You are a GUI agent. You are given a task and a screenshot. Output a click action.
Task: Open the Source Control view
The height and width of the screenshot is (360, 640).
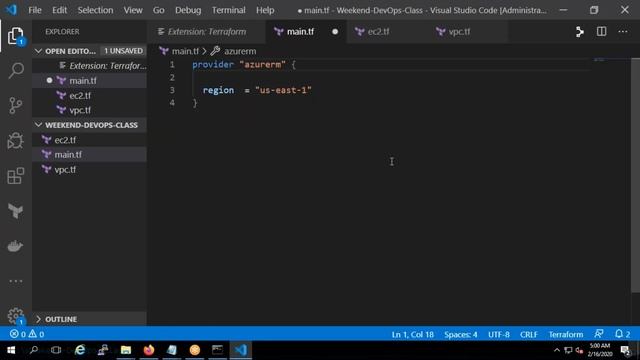tap(16, 105)
